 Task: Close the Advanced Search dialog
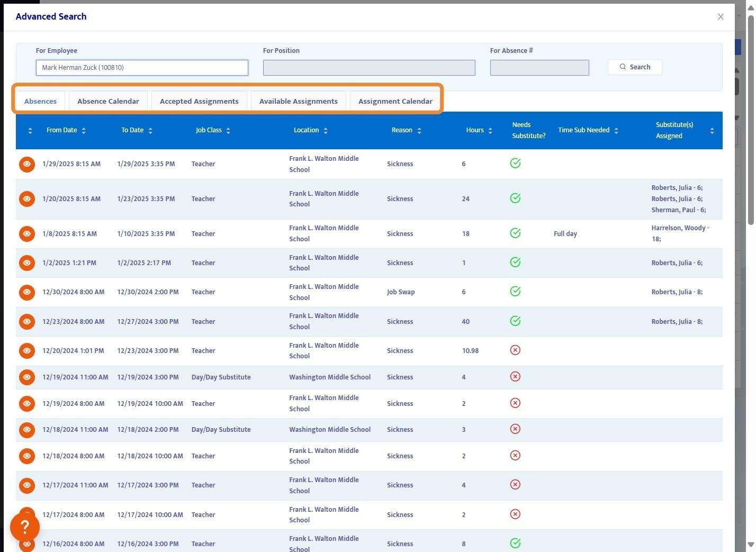coord(721,17)
